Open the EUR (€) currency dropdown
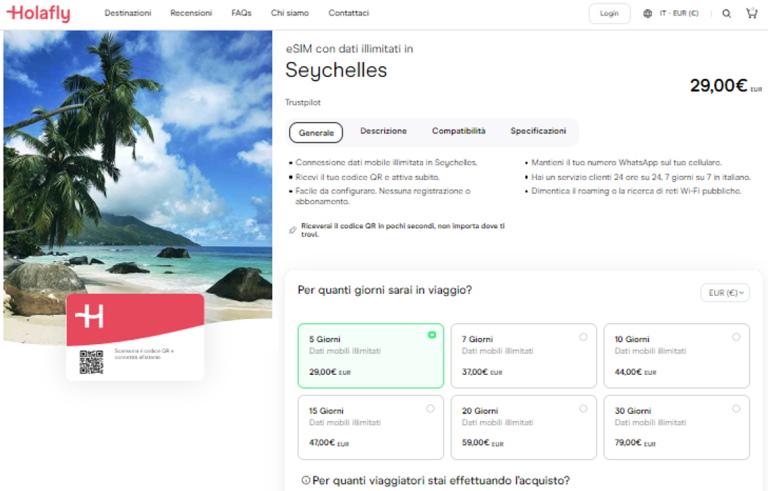The height and width of the screenshot is (491, 768). pos(725,293)
